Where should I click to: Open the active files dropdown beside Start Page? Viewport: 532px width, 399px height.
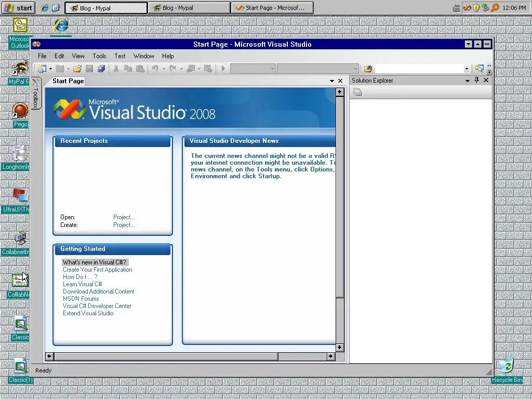(332, 81)
